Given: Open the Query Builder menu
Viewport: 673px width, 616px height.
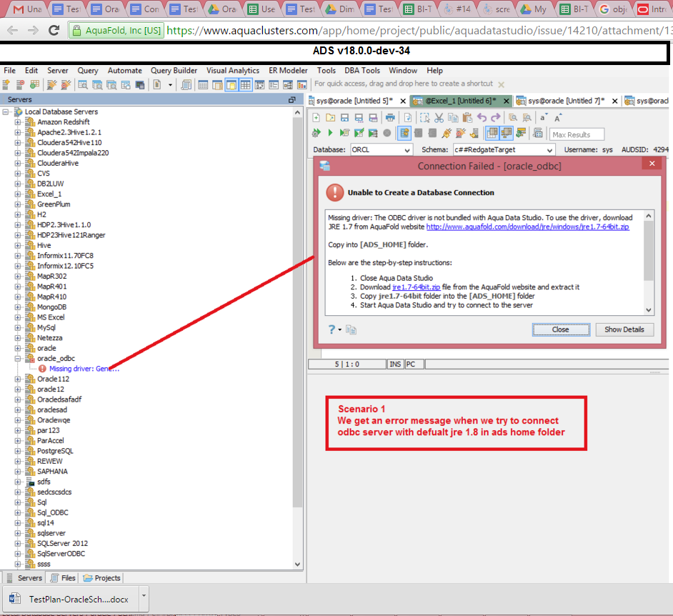Looking at the screenshot, I should pyautogui.click(x=174, y=71).
